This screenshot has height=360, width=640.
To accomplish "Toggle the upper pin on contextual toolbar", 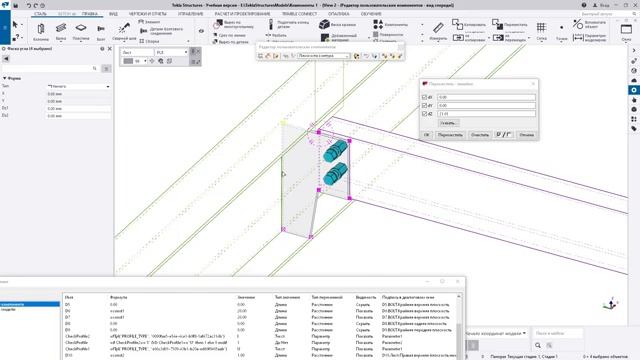I will (193, 52).
